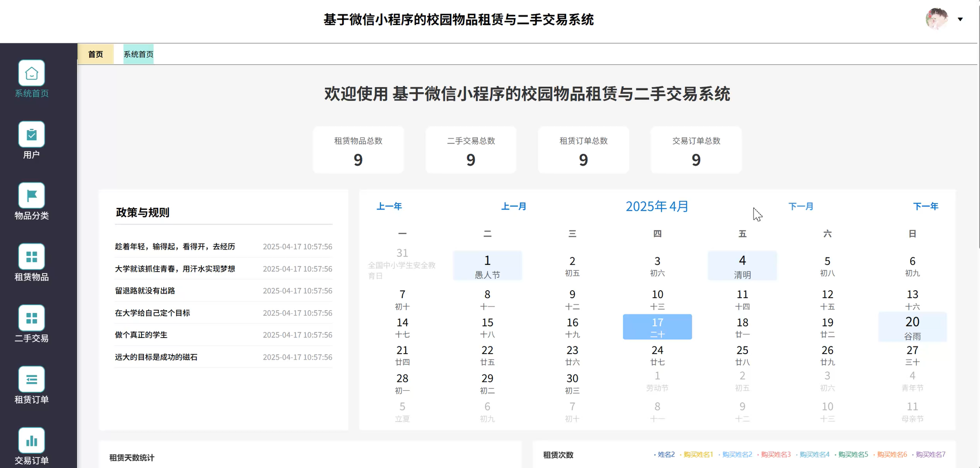Open the 系统首页 house icon in sidebar
This screenshot has height=468, width=980.
[x=31, y=73]
